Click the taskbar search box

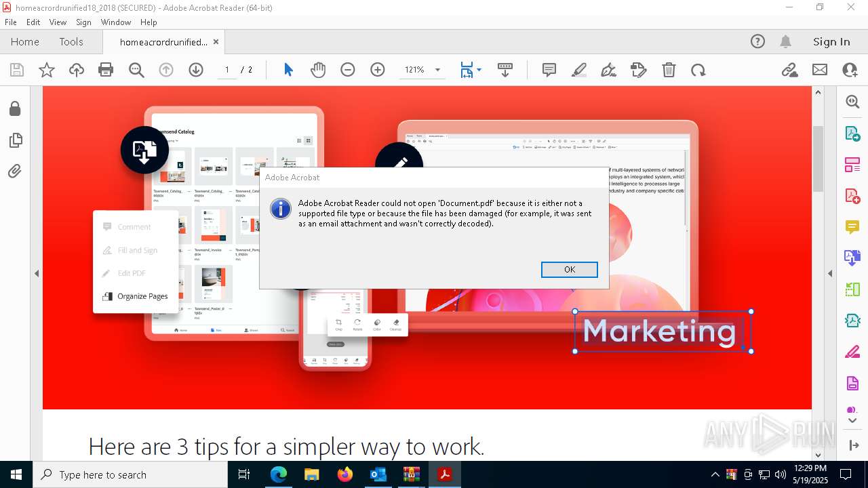coord(130,474)
